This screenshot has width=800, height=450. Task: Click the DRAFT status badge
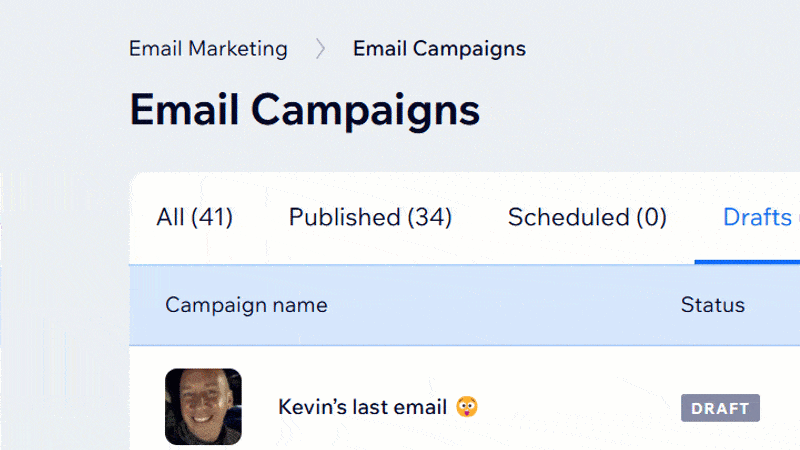coord(720,408)
